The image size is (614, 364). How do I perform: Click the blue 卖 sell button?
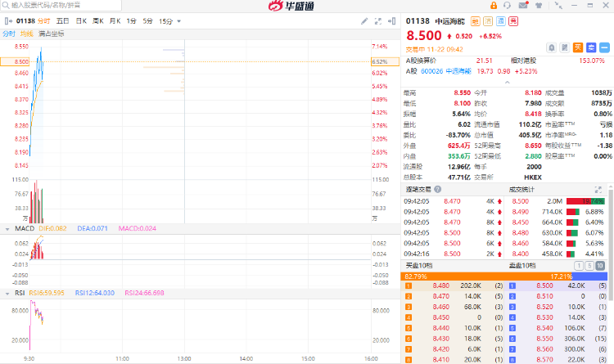(589, 49)
